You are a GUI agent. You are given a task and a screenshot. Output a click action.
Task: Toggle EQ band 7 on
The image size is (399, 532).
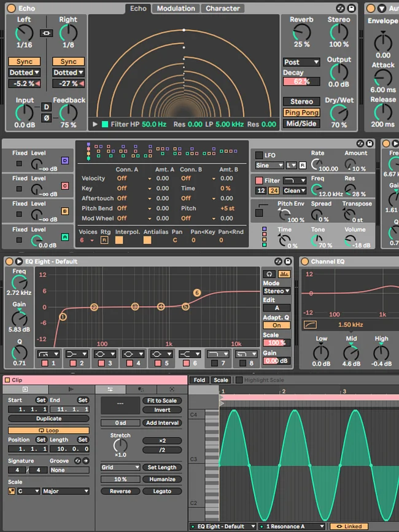214,363
